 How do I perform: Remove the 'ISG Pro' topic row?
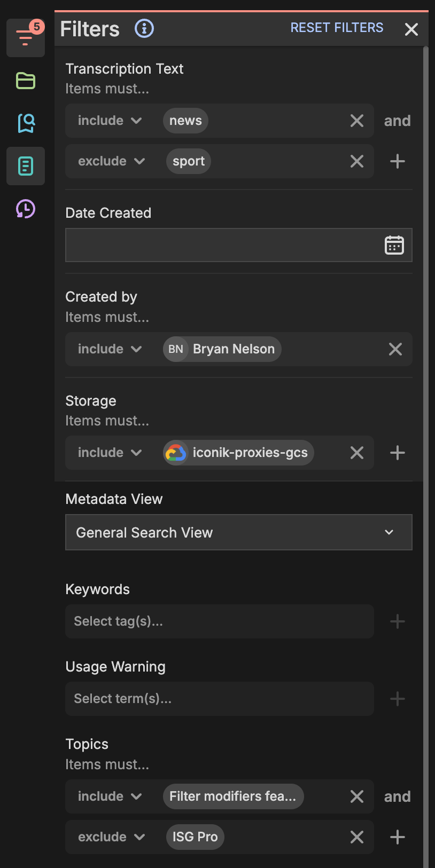(357, 837)
